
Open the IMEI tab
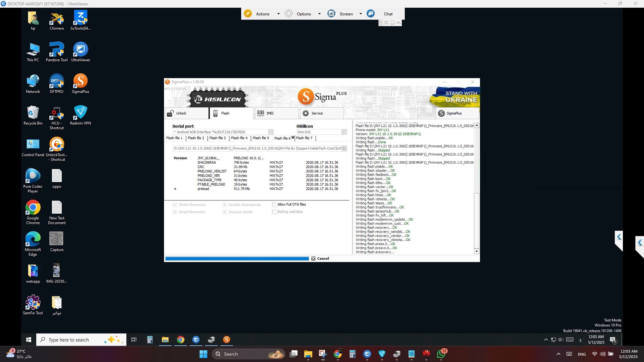[277, 113]
